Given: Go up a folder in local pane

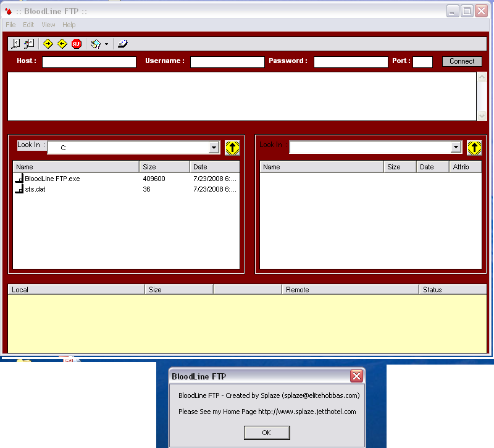Looking at the screenshot, I should tap(232, 148).
